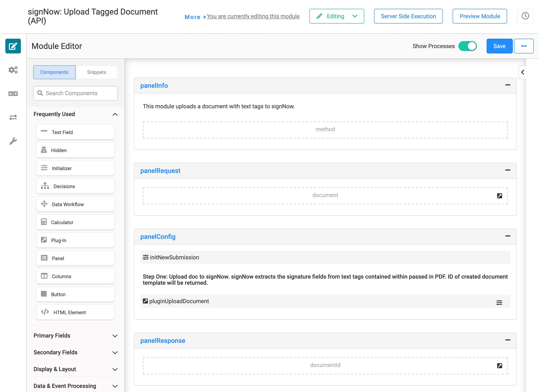Open the wrench tools sidebar icon
Viewport: 539px width, 392px height.
point(13,141)
